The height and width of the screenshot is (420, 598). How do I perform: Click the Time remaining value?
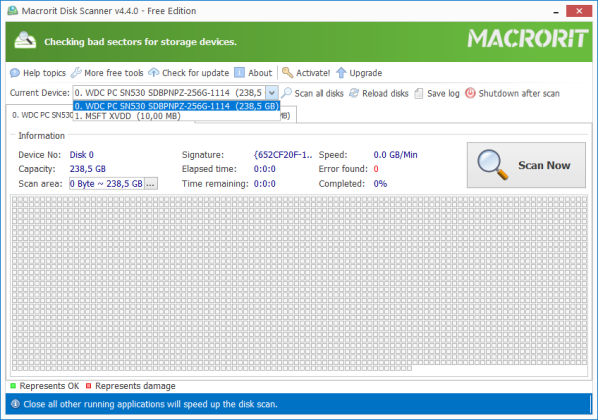[x=264, y=184]
